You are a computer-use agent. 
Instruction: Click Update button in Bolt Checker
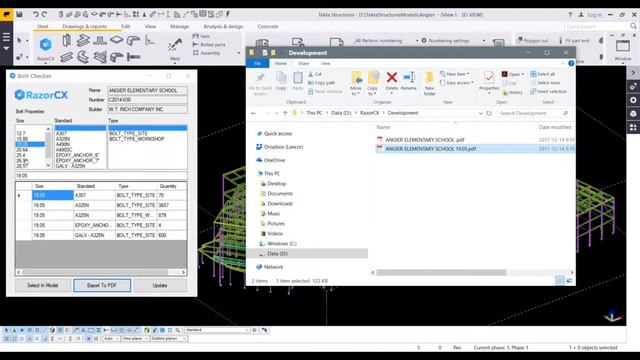tap(160, 285)
